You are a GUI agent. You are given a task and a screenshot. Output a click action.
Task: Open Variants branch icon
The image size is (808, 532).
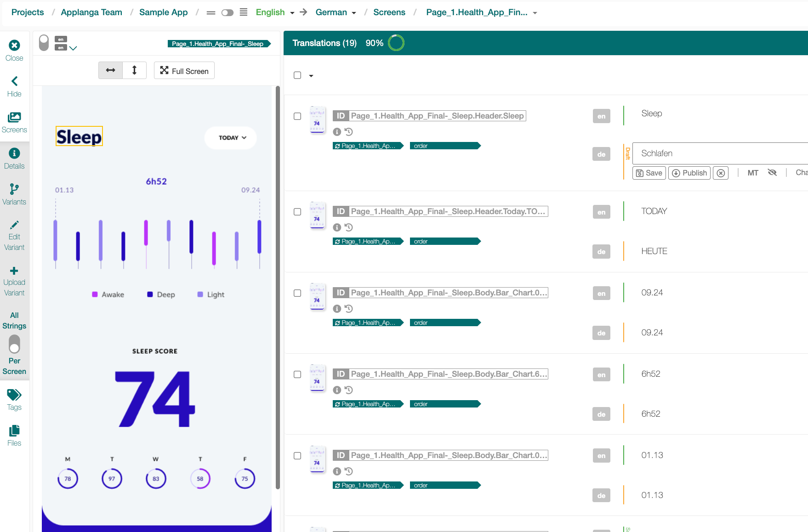14,189
